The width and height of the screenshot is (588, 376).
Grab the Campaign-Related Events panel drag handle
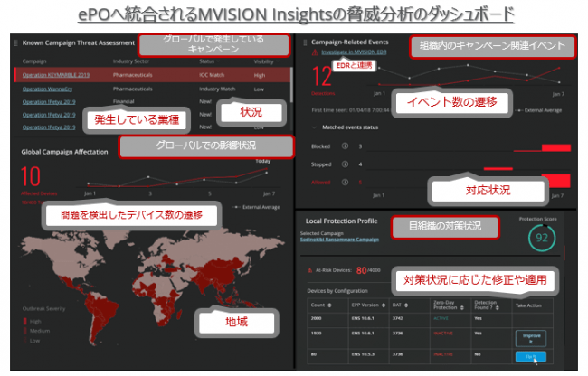pos(305,42)
